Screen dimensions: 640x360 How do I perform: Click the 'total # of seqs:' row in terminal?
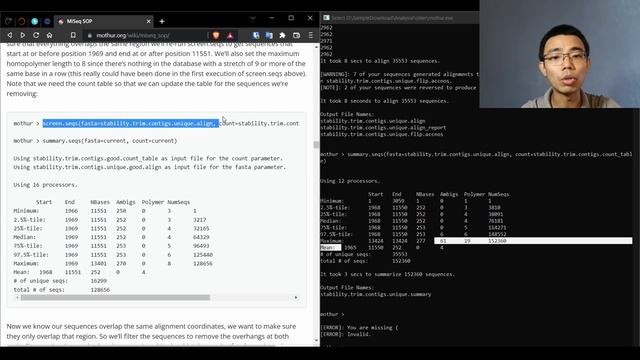click(x=365, y=261)
